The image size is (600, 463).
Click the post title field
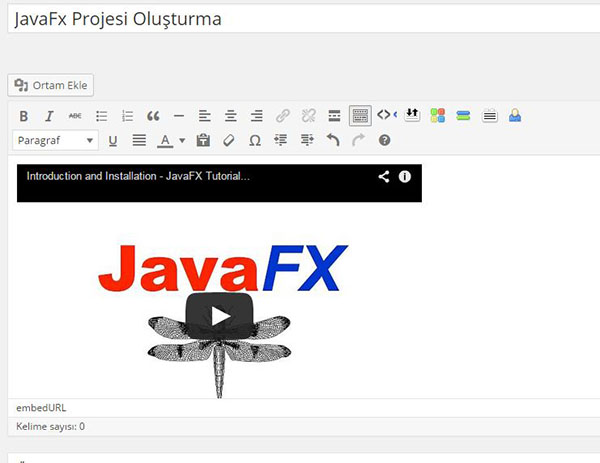point(300,19)
